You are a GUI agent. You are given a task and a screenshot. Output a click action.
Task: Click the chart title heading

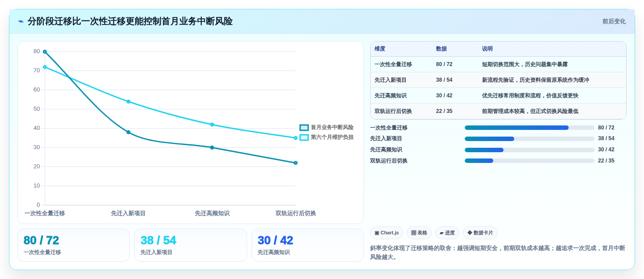pos(130,21)
